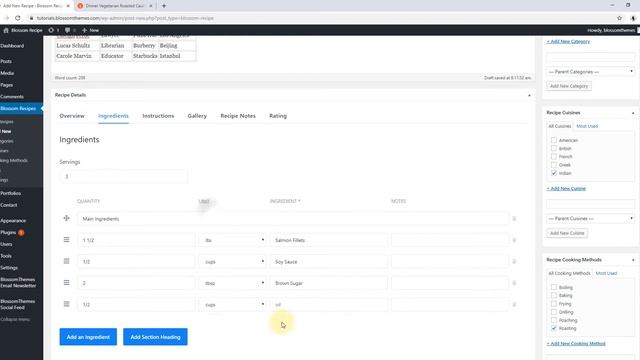The width and height of the screenshot is (640, 360).
Task: Close the Add New Recipe browser tab
Action: 68,6
